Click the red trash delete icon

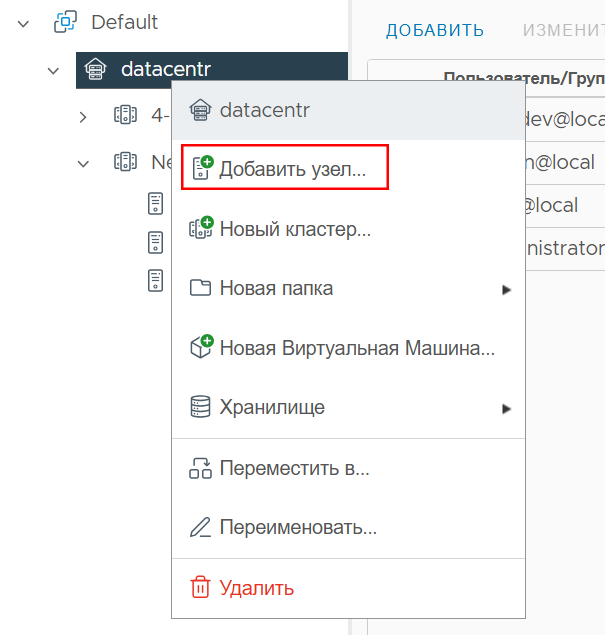[x=200, y=587]
